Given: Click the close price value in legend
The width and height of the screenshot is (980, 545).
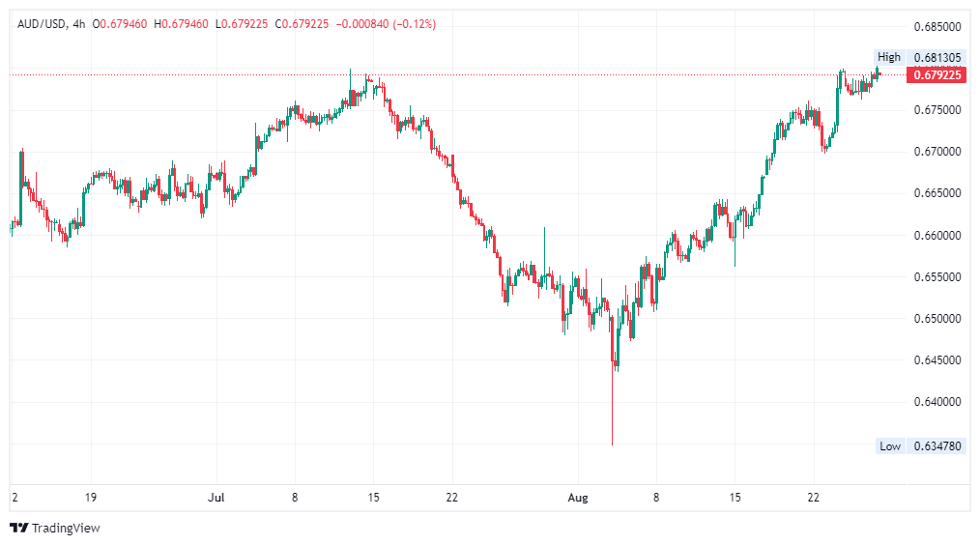Looking at the screenshot, I should (x=306, y=23).
